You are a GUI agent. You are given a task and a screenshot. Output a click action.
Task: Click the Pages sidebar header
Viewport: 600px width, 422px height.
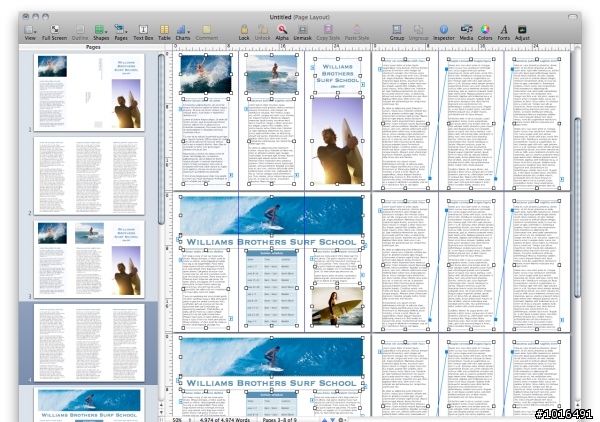(x=93, y=47)
